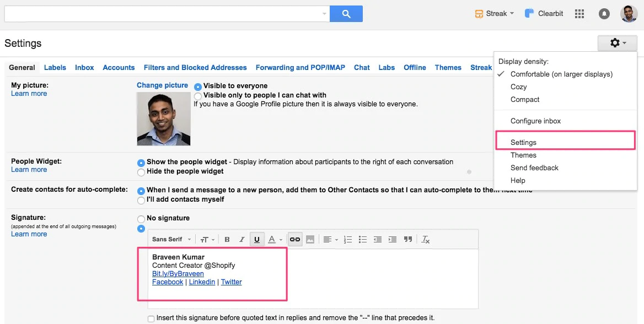Click the bulleted list icon
This screenshot has height=324, width=644.
(x=362, y=239)
